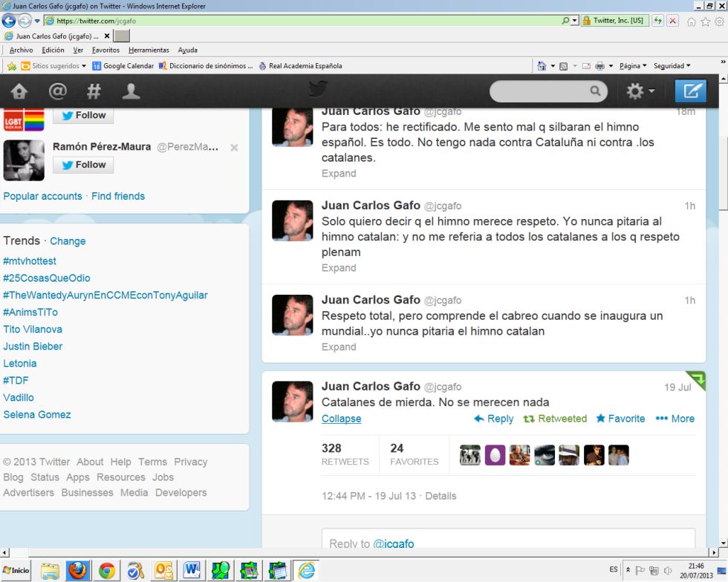This screenshot has height=582, width=728.
Task: Open the Find friends link
Action: 118,196
